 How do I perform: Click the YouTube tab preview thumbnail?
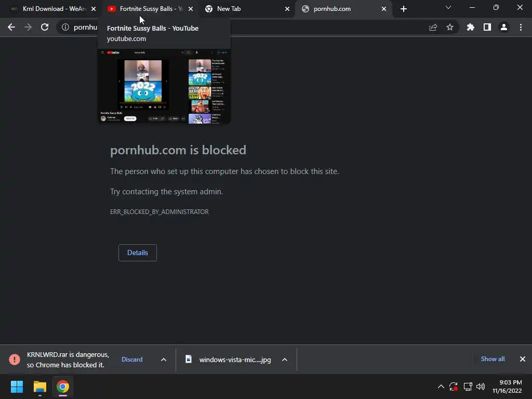(164, 87)
